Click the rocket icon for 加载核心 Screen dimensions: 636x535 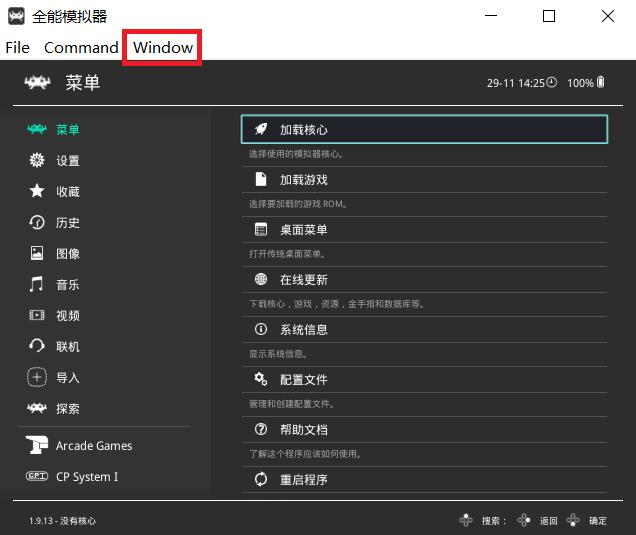click(261, 129)
